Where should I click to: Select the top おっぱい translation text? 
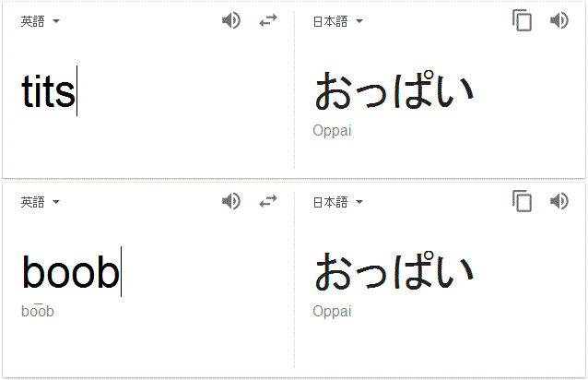394,90
